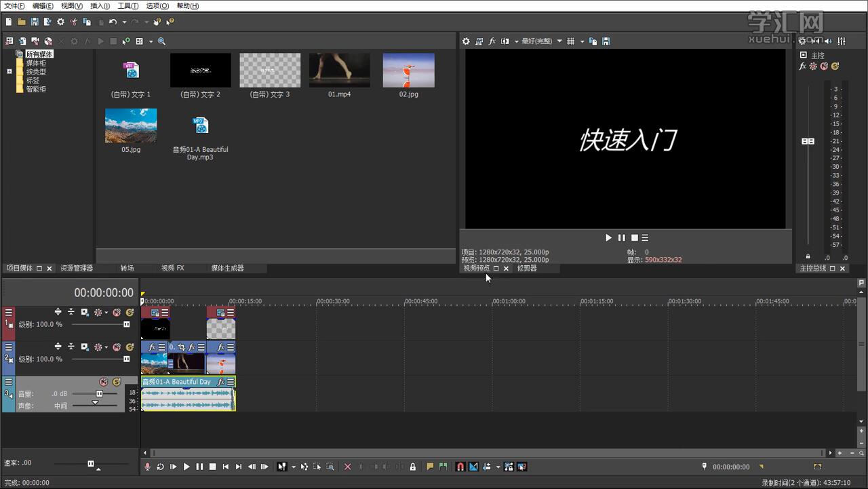Viewport: 868px width, 489px height.
Task: Switch to the 转场 tab
Action: [127, 269]
